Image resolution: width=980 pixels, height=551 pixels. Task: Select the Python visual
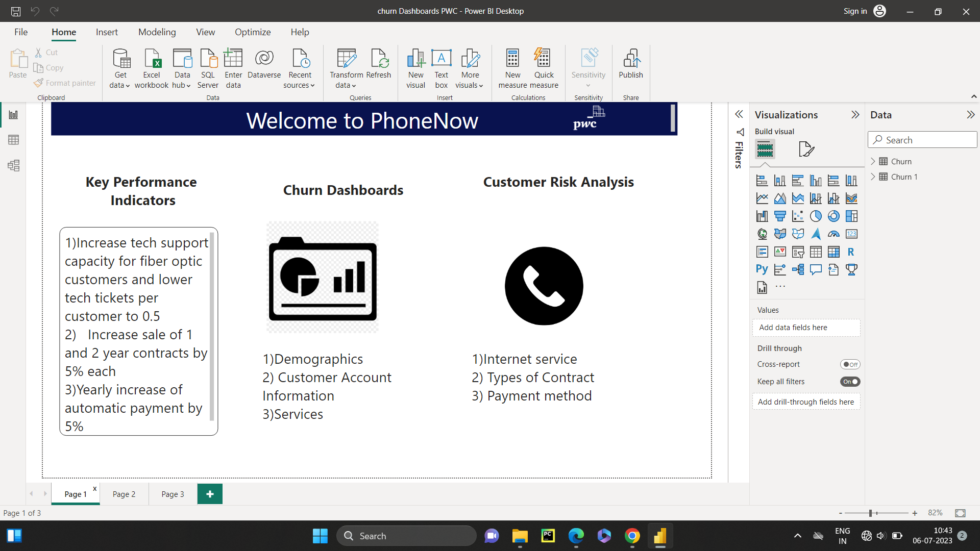click(x=762, y=269)
